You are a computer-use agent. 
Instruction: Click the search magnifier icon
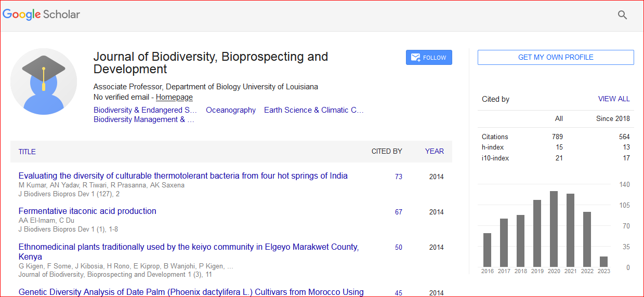622,15
